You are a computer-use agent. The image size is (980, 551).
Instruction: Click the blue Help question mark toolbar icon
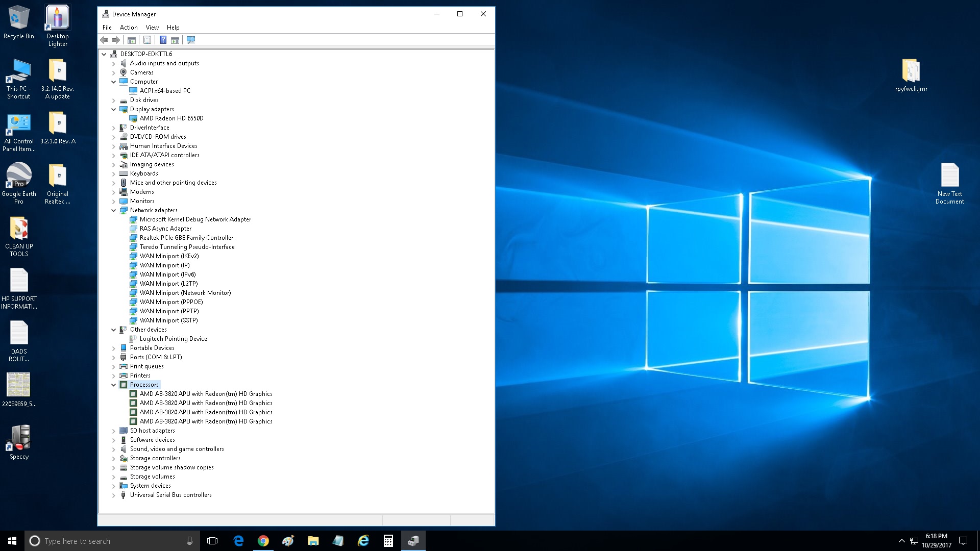click(x=163, y=40)
